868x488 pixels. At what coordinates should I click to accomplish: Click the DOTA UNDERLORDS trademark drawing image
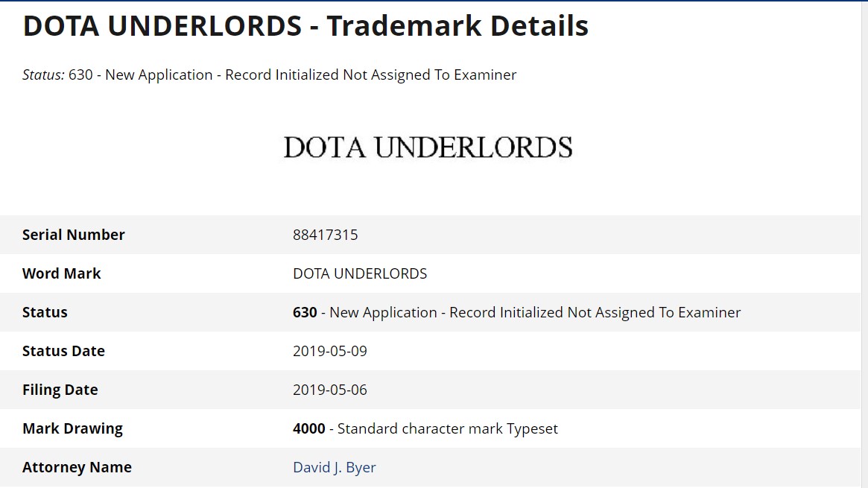tap(428, 148)
